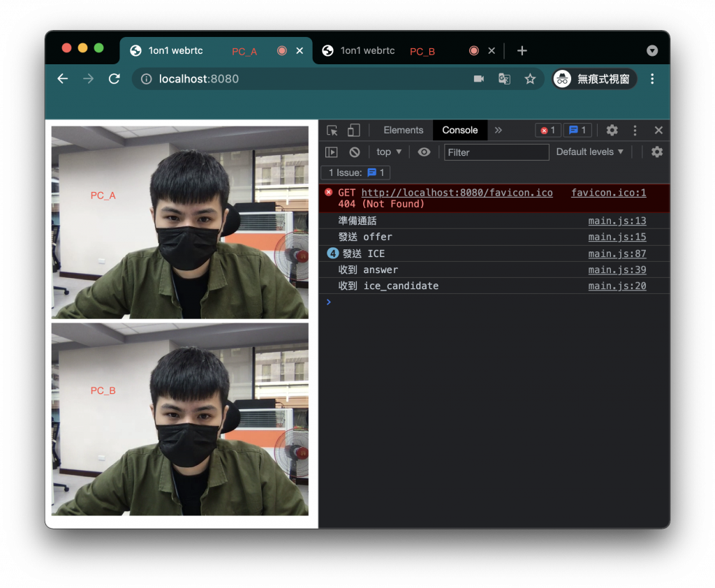Open the incognito 無痕式視窗 profile button

(594, 79)
